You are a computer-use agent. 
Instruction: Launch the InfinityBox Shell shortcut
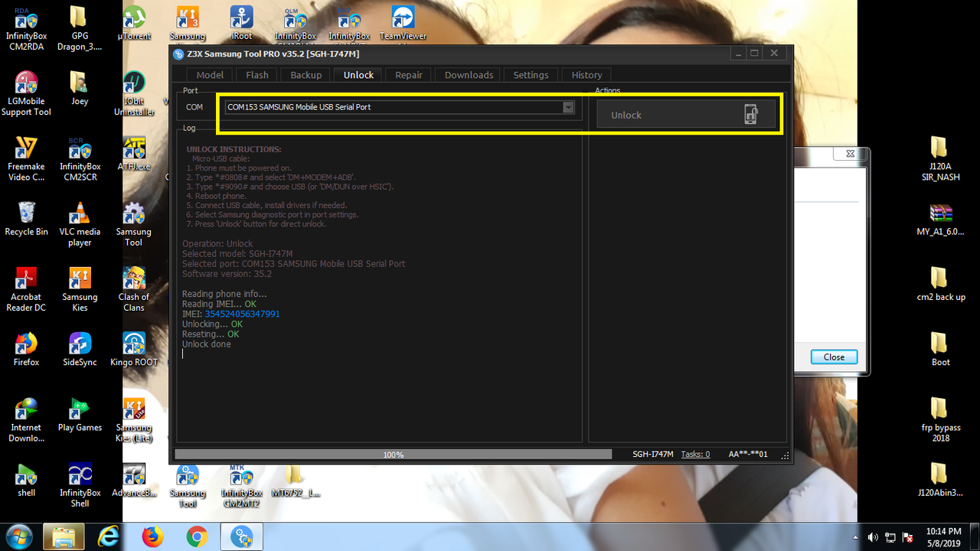coord(80,485)
